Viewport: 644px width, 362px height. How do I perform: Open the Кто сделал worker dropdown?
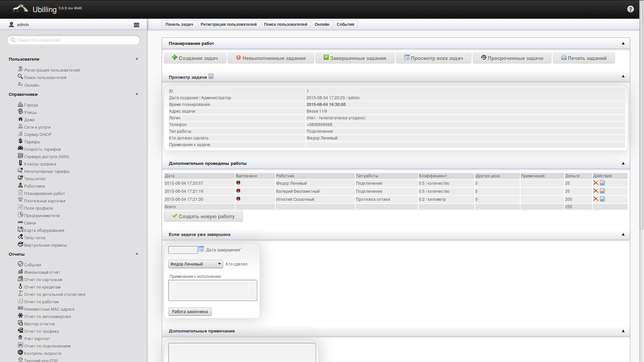(195, 264)
